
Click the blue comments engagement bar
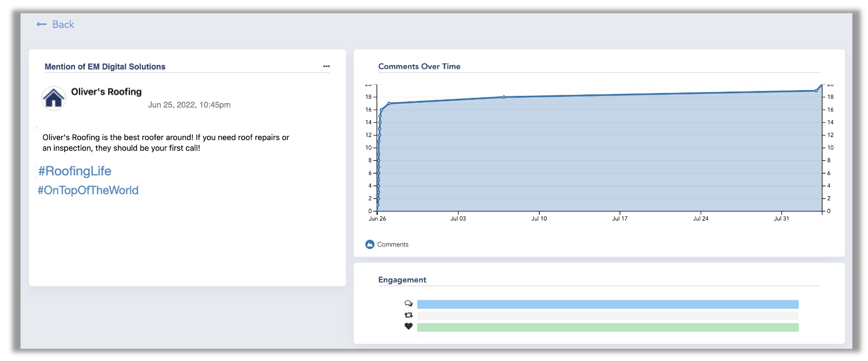pos(607,304)
